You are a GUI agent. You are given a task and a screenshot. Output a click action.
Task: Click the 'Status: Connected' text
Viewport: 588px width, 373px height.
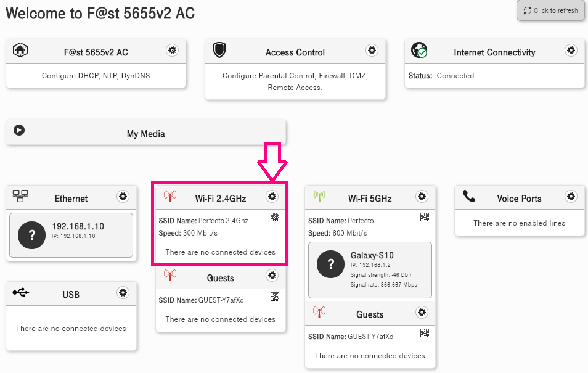click(441, 76)
